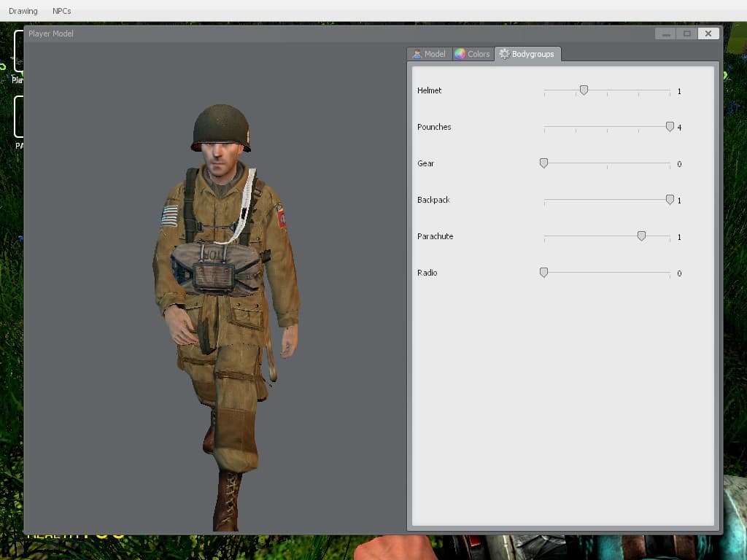Switch to the Colors tab

[473, 54]
